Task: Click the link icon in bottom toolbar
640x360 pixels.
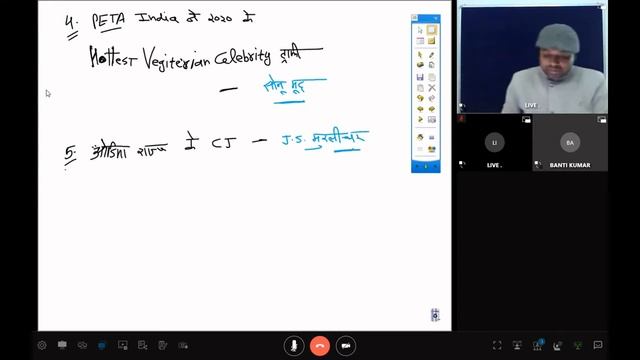Action: 82,345
